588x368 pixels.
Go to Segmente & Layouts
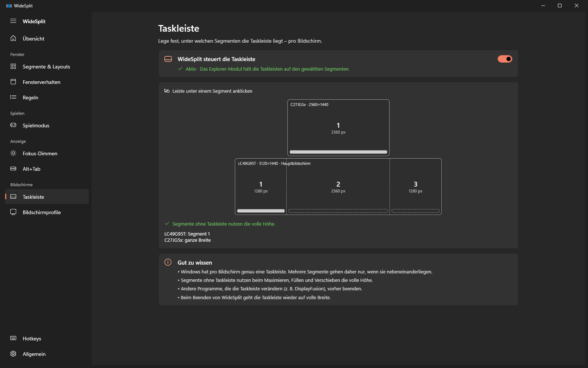coord(47,67)
